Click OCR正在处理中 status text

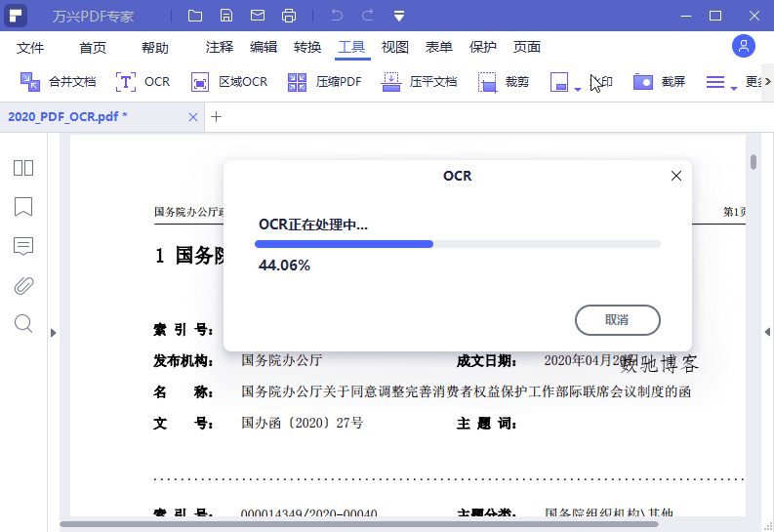coord(313,225)
